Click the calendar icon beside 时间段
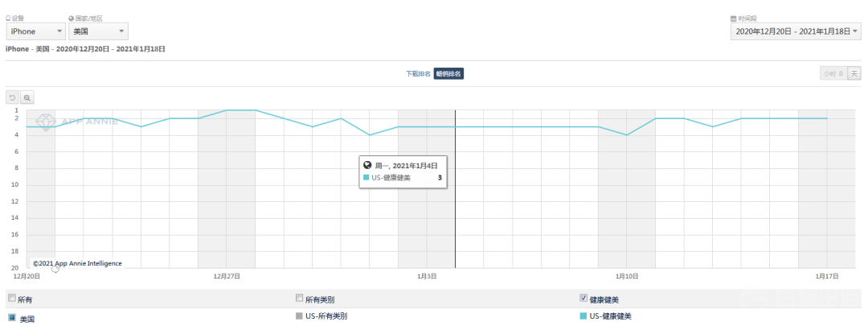This screenshot has height=326, width=868. tap(734, 19)
